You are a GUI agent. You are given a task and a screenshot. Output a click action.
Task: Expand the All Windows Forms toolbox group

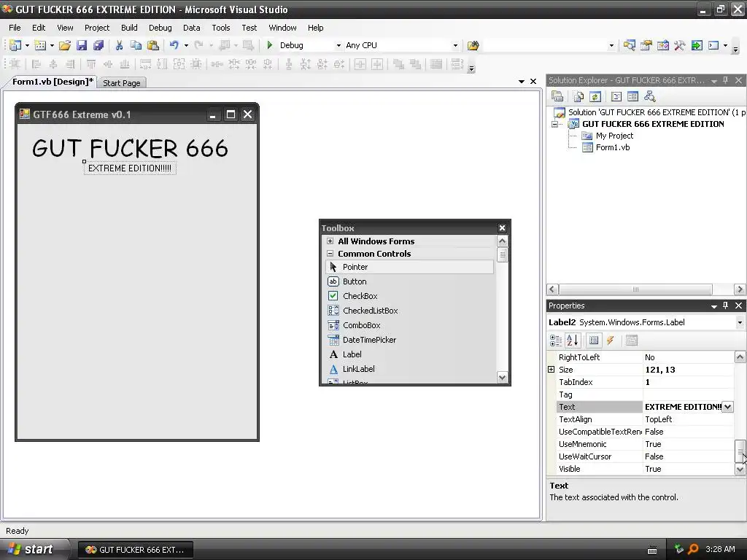[x=330, y=241]
